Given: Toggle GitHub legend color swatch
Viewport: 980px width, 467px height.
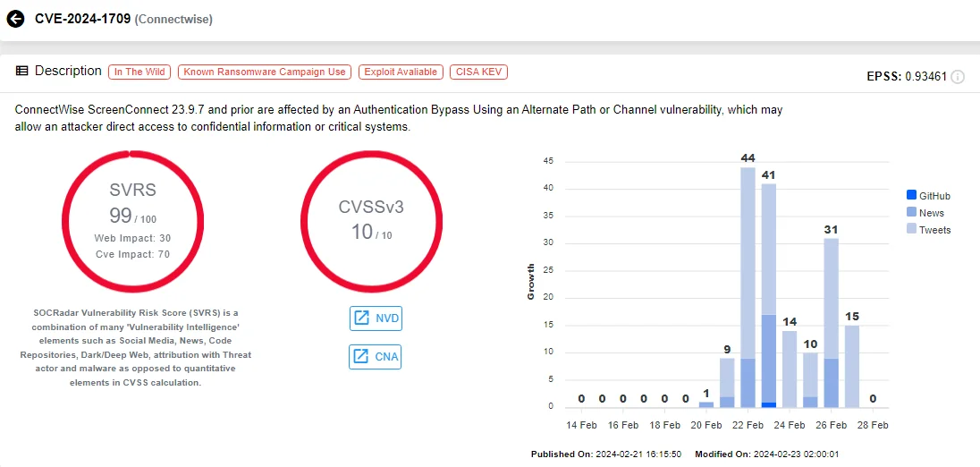Looking at the screenshot, I should click(911, 196).
